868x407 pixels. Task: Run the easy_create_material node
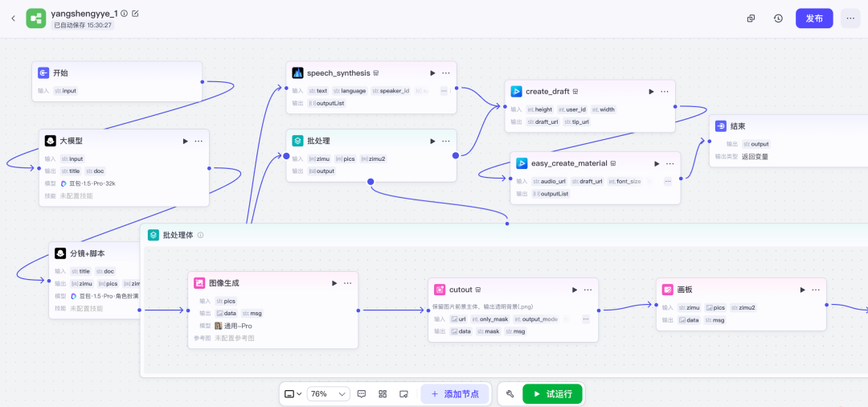tap(657, 163)
